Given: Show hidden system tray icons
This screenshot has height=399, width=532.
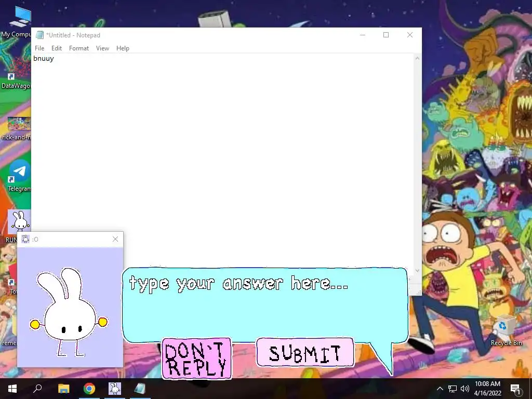Looking at the screenshot, I should pyautogui.click(x=440, y=389).
